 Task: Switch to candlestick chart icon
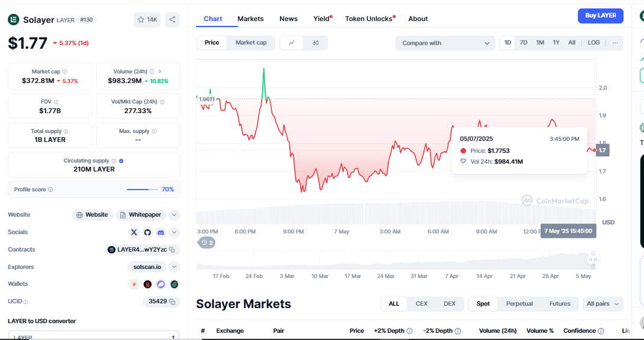click(x=316, y=43)
